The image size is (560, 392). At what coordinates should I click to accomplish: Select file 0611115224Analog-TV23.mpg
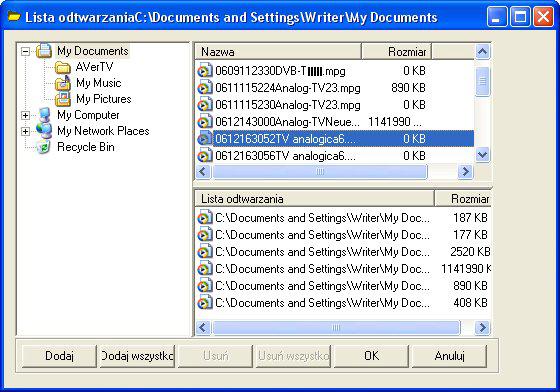288,88
